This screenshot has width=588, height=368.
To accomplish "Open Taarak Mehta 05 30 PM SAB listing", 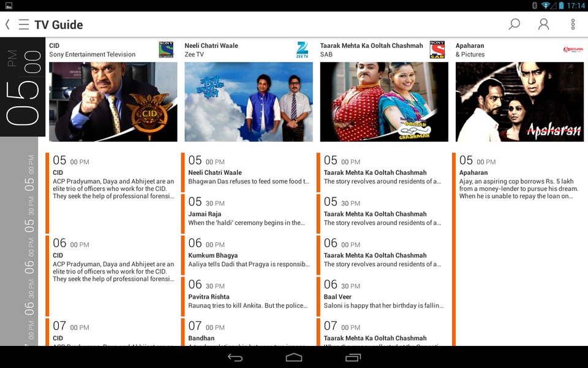I will 382,213.
